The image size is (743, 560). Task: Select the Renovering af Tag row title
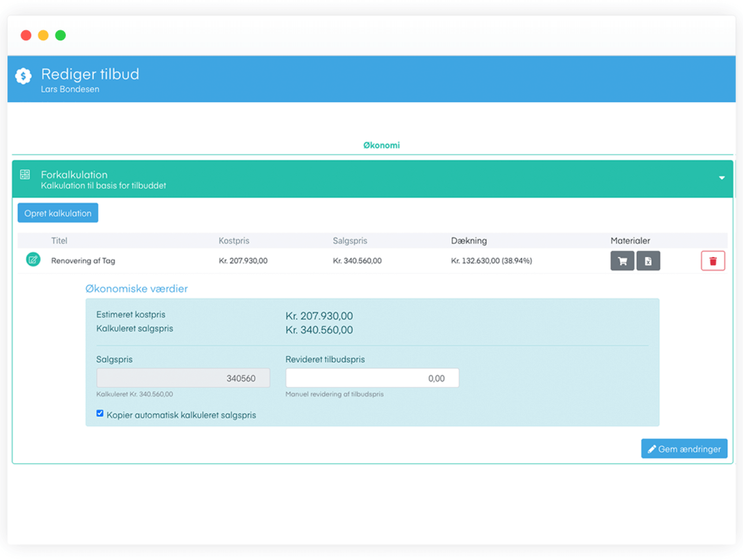coord(83,261)
